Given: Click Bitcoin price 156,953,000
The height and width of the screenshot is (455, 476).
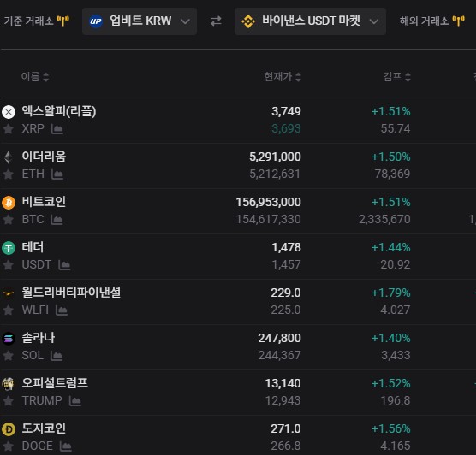Looking at the screenshot, I should [268, 202].
